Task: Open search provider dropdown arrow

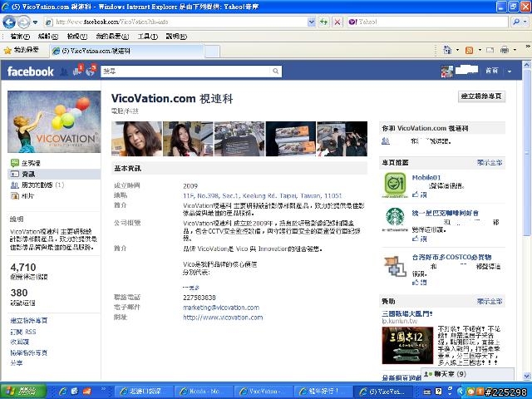Action: [x=525, y=22]
